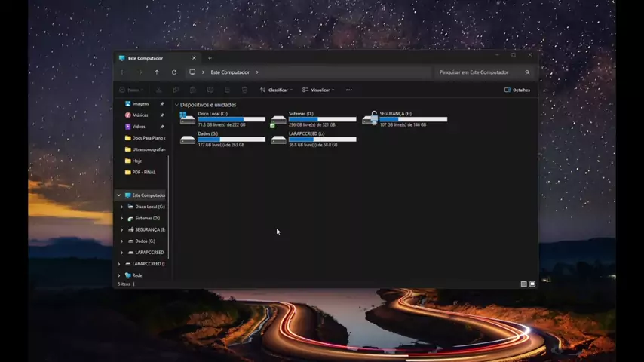Open the Visualizar dropdown
This screenshot has height=362, width=644.
click(319, 90)
